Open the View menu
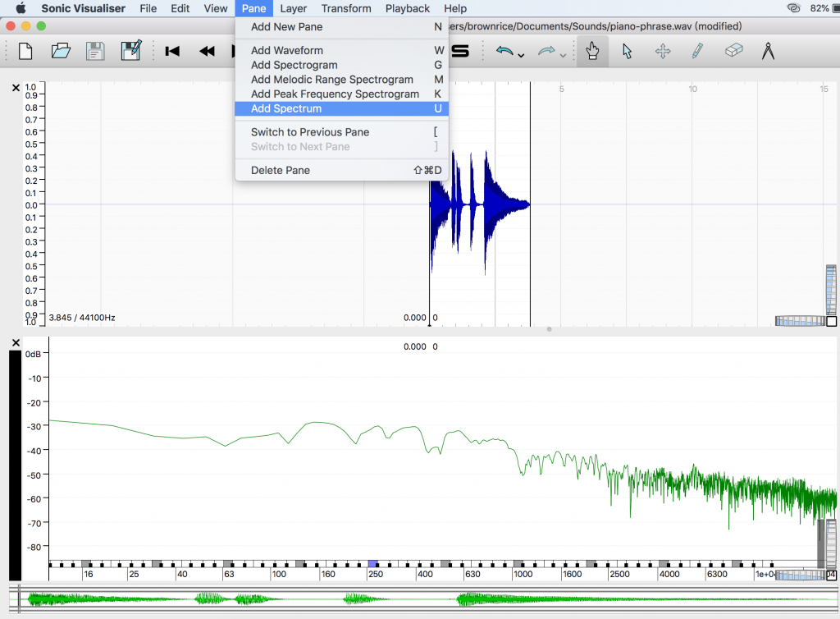Screen dimensions: 840x619 (216, 8)
